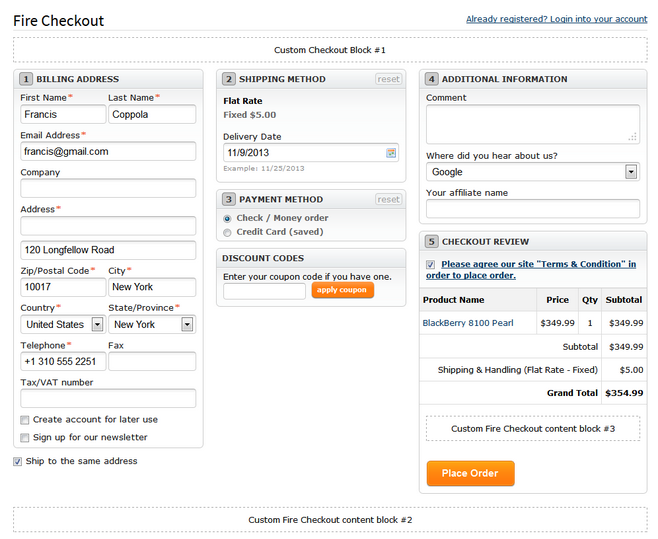Follow the 'Already registered? Login' link
The height and width of the screenshot is (539, 658).
[x=556, y=19]
